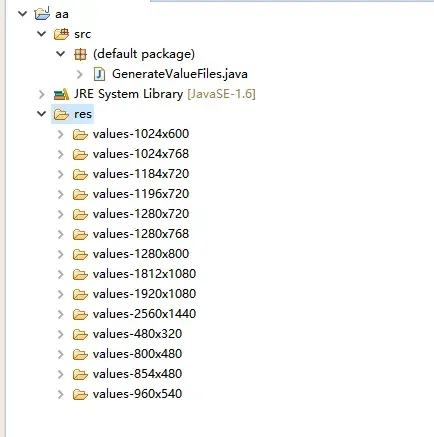
Task: Click the aa project icon
Action: click(x=42, y=13)
